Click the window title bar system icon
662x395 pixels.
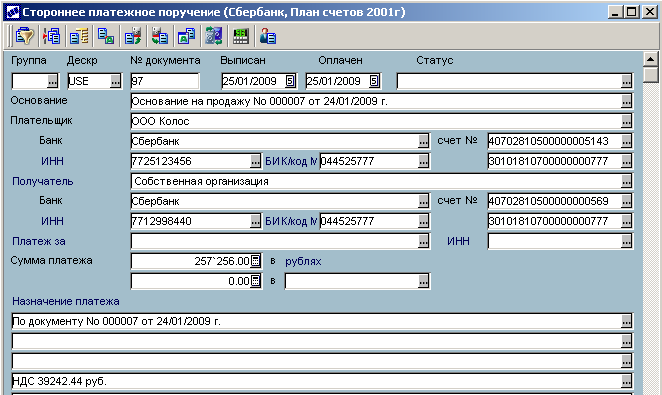pyautogui.click(x=13, y=12)
